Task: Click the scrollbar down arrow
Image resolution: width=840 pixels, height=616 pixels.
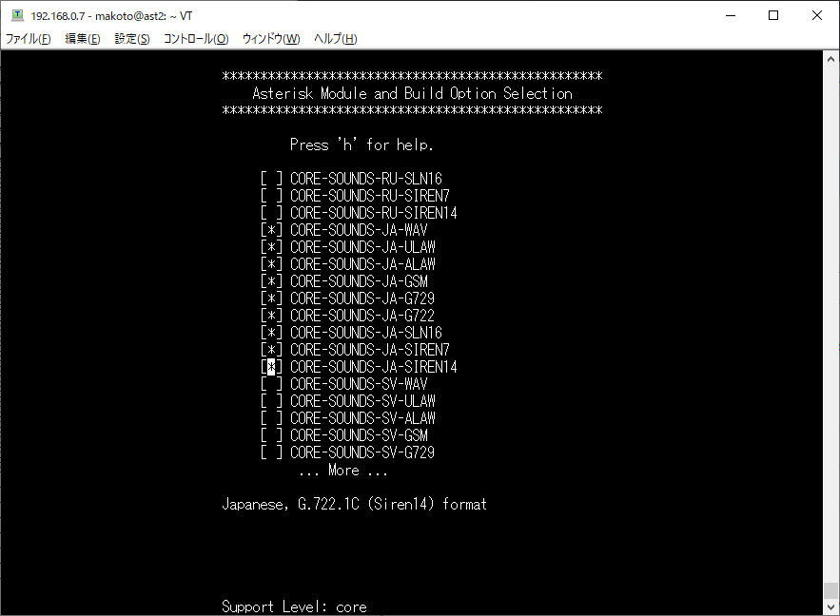Action: click(x=830, y=607)
